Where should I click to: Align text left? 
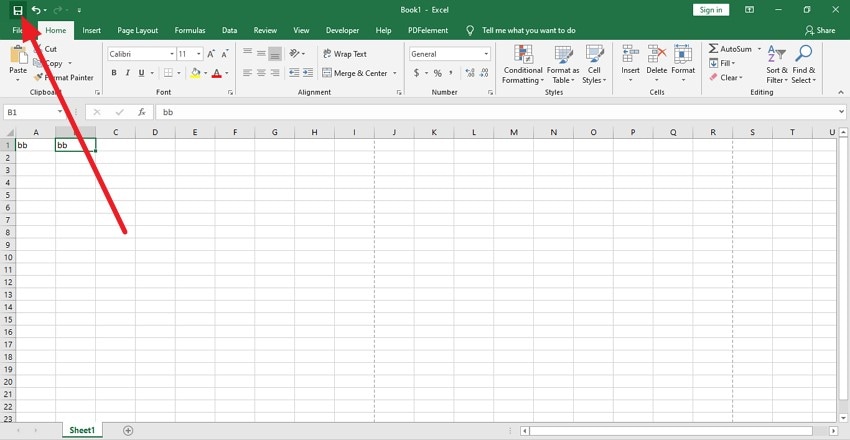point(248,73)
